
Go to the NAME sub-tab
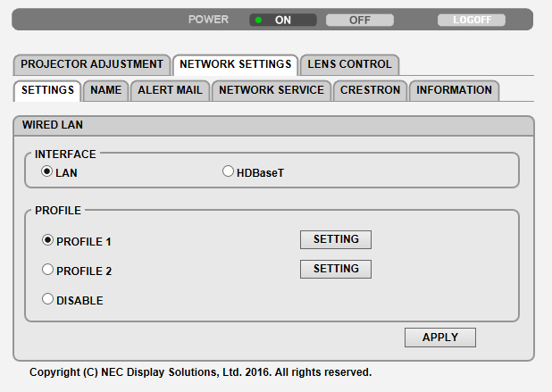106,90
